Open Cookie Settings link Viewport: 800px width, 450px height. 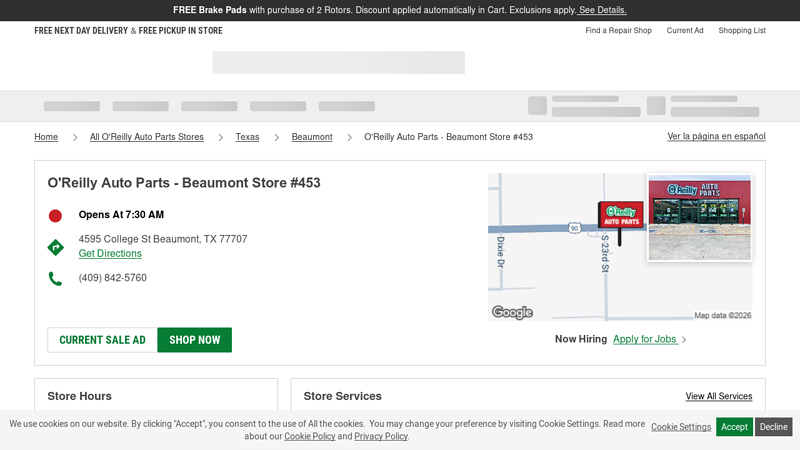coord(681,427)
